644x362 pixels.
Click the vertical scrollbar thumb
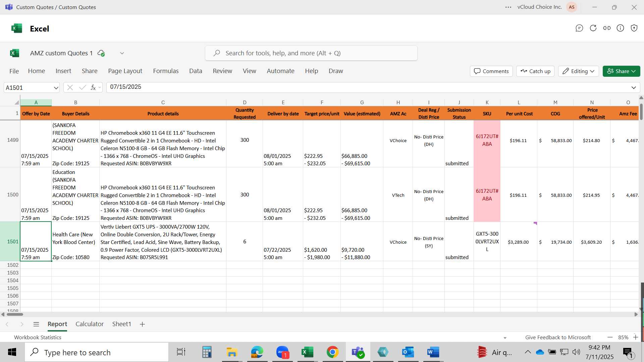coord(641,112)
